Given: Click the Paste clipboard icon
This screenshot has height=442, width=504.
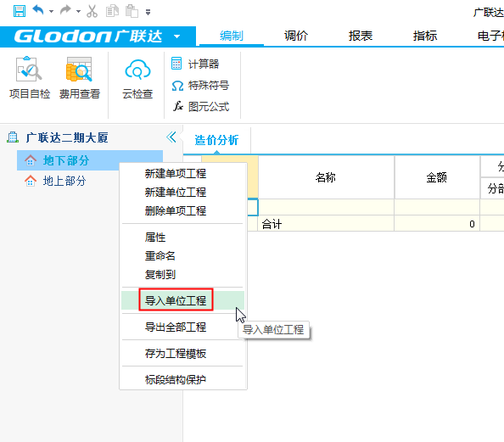Looking at the screenshot, I should (132, 11).
